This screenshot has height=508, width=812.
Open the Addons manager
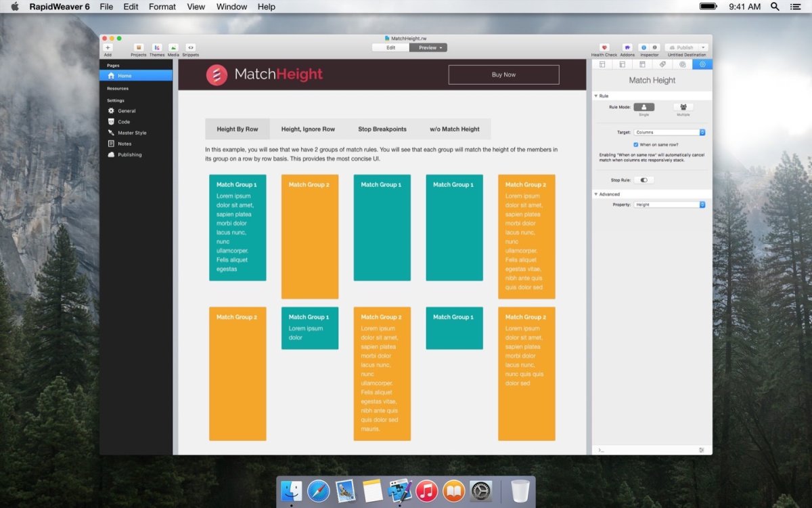click(627, 47)
